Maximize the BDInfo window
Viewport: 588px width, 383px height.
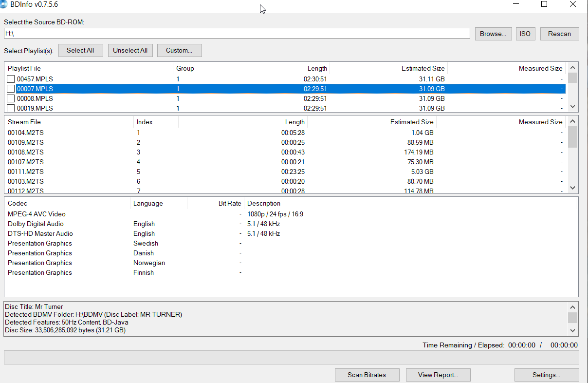pos(544,4)
